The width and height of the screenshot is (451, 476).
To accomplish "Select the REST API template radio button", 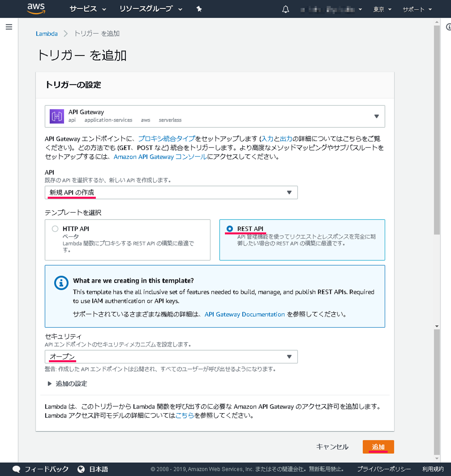I will [230, 229].
